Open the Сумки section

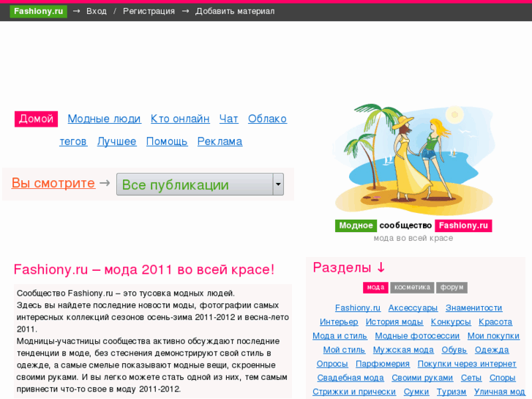pos(416,391)
